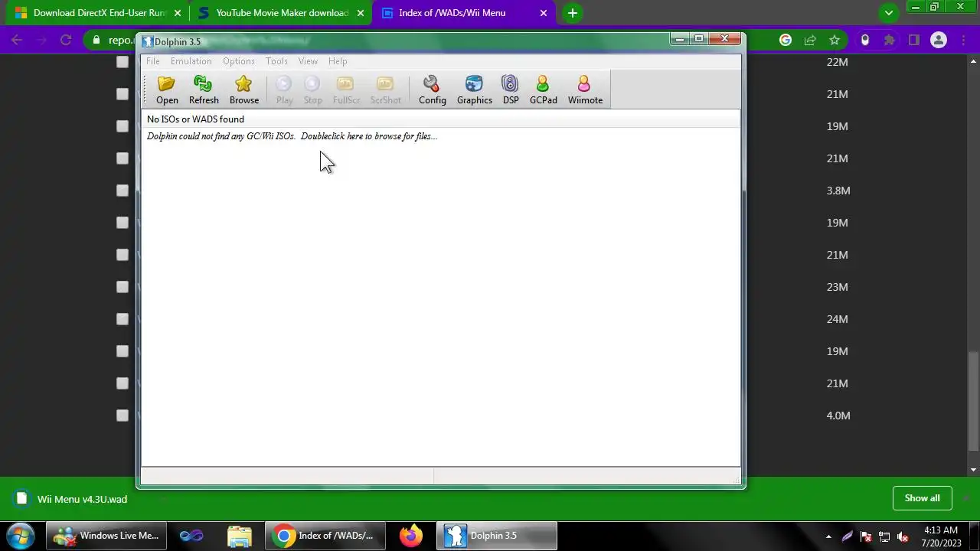Open the DSP audio settings
Screen dimensions: 980x551
click(511, 90)
